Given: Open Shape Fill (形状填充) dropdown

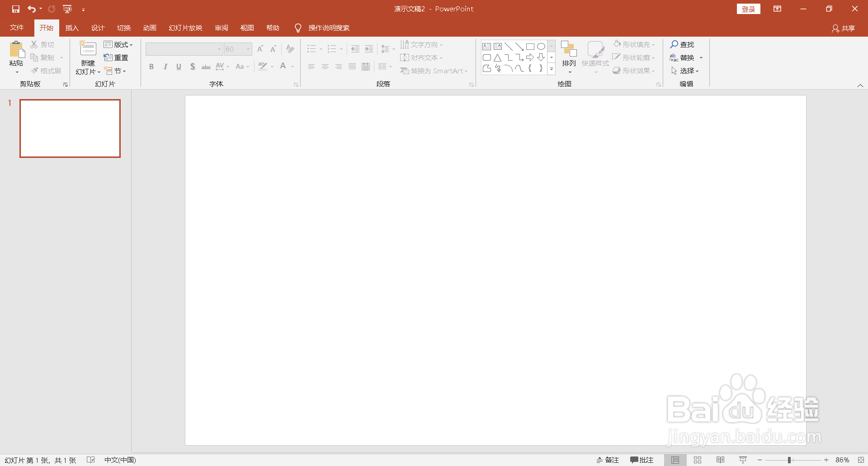Looking at the screenshot, I should (x=634, y=44).
